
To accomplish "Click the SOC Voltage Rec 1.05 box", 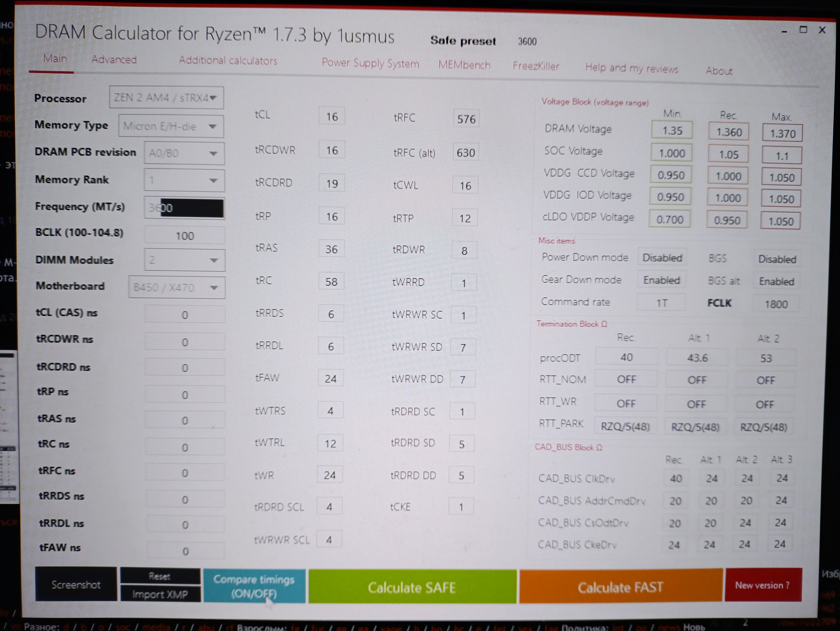I will click(x=728, y=154).
